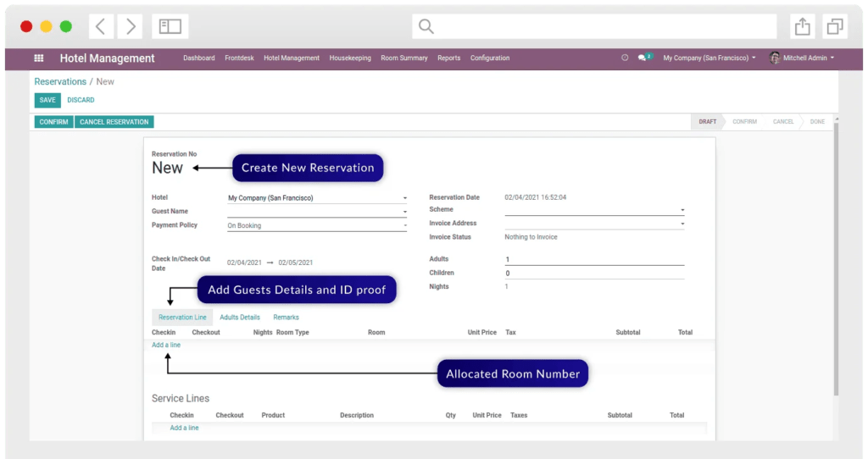Click the browser forward arrow
This screenshot has height=459, width=868.
[130, 26]
